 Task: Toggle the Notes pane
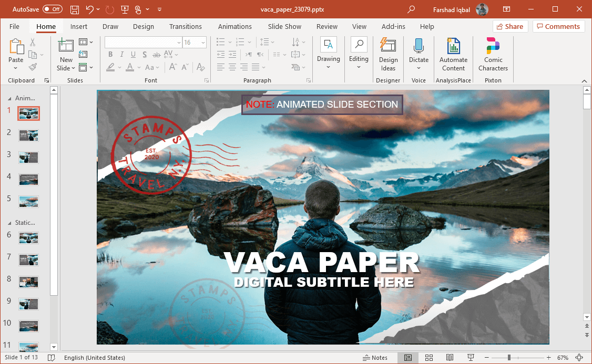375,358
